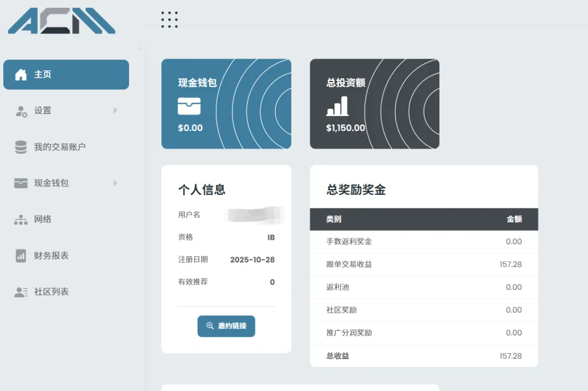
Task: Open 社区列表 menu item
Action: pos(66,292)
